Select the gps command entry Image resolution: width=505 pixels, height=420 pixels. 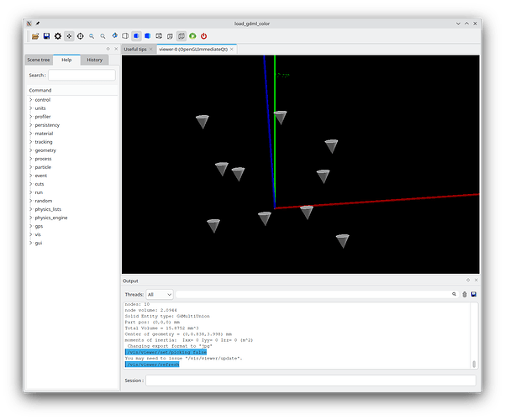coord(39,226)
